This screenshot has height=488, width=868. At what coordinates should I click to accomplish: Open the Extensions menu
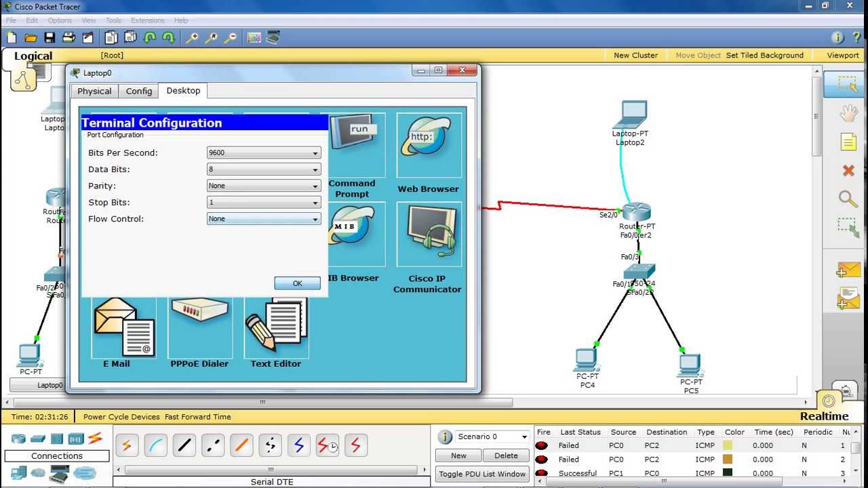pyautogui.click(x=148, y=20)
